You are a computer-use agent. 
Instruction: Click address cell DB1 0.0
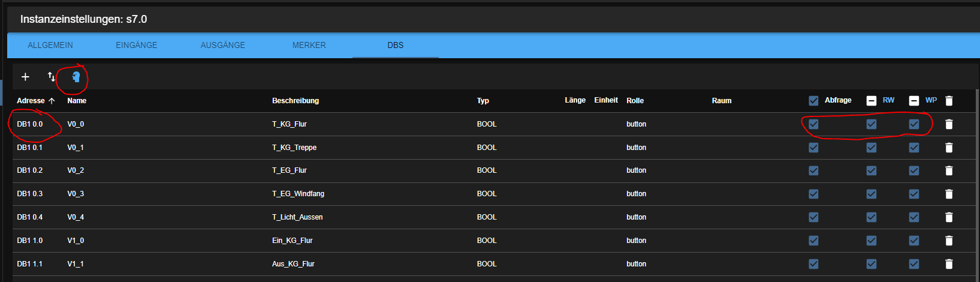(x=30, y=124)
